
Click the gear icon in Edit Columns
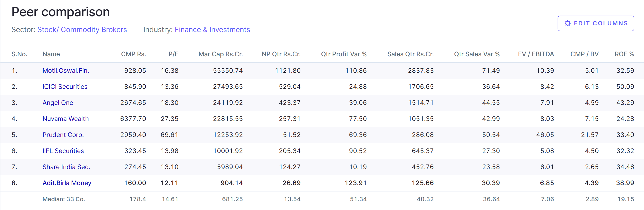(x=568, y=24)
